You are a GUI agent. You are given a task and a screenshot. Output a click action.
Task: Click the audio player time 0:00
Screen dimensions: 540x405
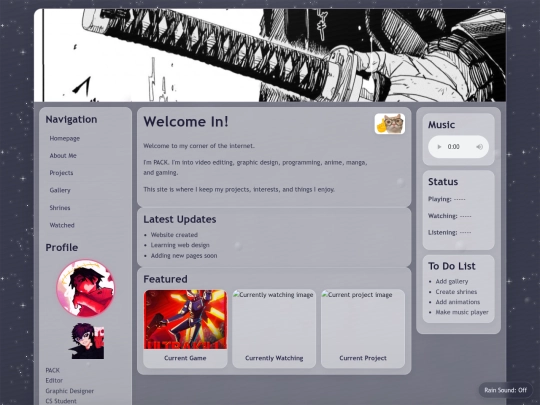(x=454, y=147)
